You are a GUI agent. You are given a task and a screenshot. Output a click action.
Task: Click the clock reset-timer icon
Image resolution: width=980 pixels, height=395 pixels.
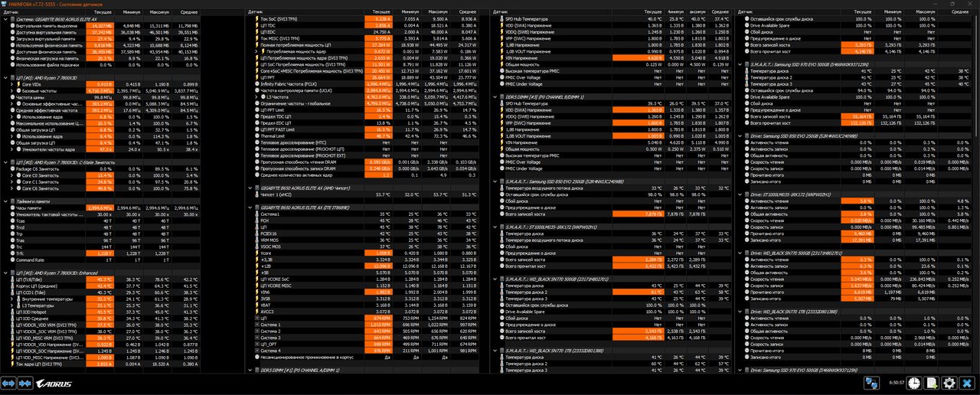click(914, 383)
